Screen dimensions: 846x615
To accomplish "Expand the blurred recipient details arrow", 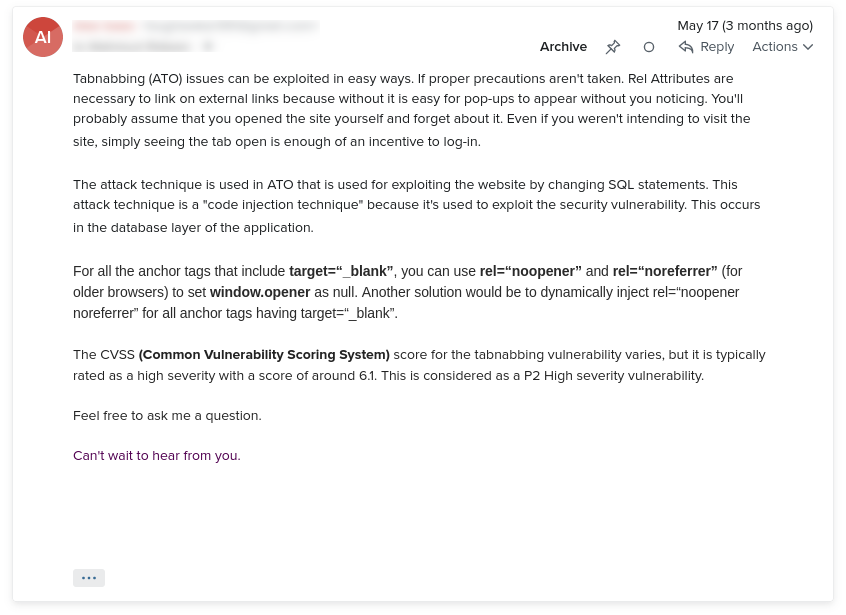I will click(x=208, y=46).
